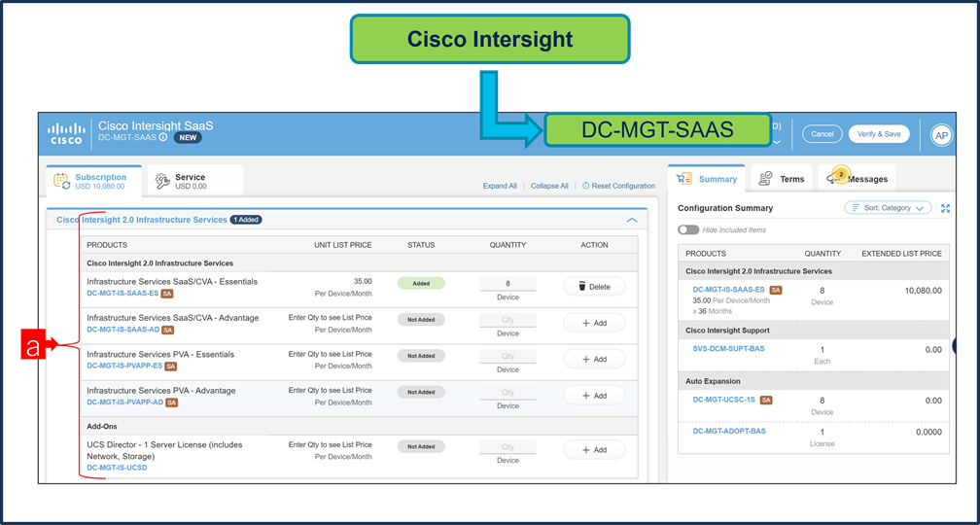Add Infrastructure Services PVA - Essentials
Viewport: 980px width, 525px height.
pyautogui.click(x=594, y=360)
